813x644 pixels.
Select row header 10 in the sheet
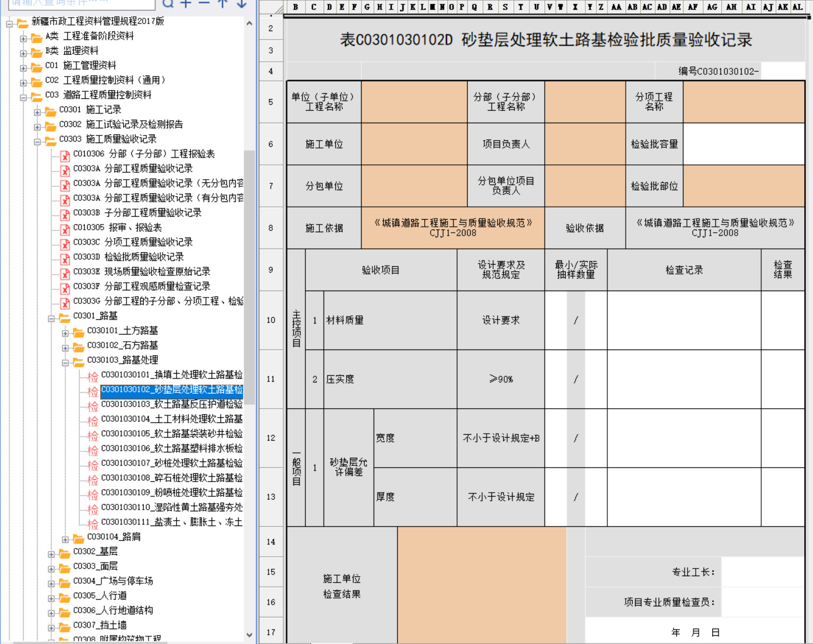271,320
